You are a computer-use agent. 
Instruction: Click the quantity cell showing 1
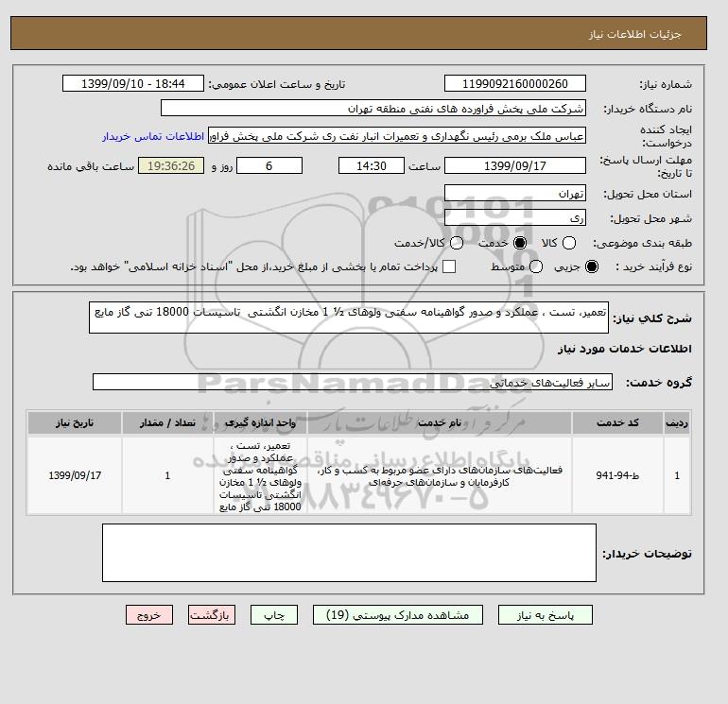point(167,475)
